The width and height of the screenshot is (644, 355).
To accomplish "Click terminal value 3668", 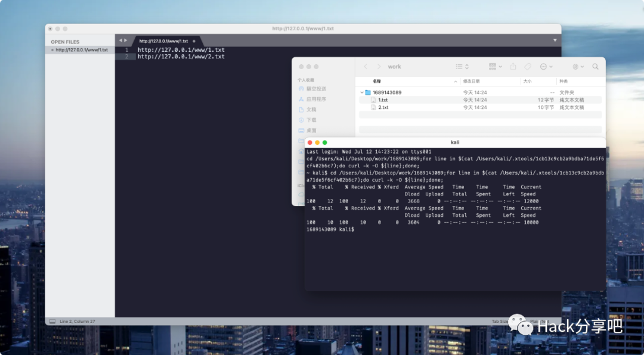I will (x=414, y=201).
